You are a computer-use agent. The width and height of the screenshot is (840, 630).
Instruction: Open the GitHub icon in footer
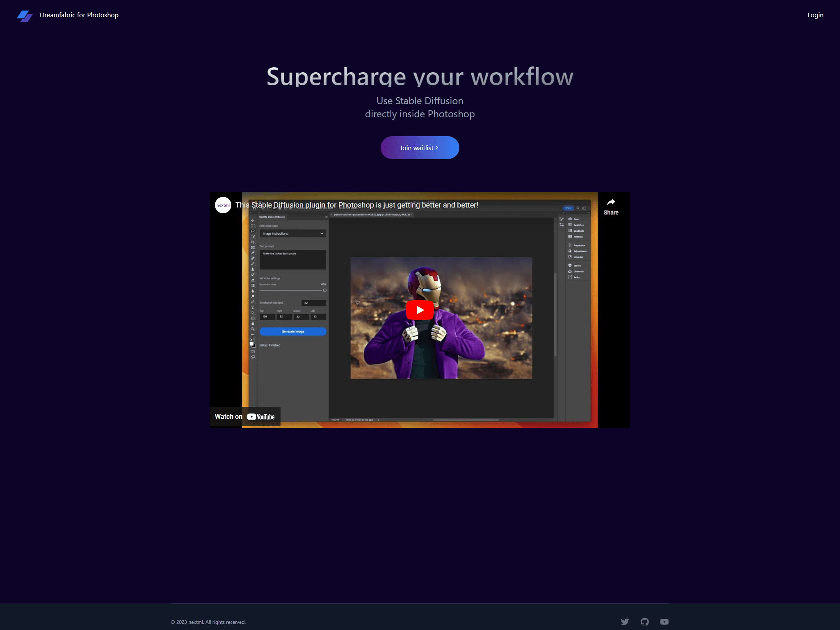[644, 622]
